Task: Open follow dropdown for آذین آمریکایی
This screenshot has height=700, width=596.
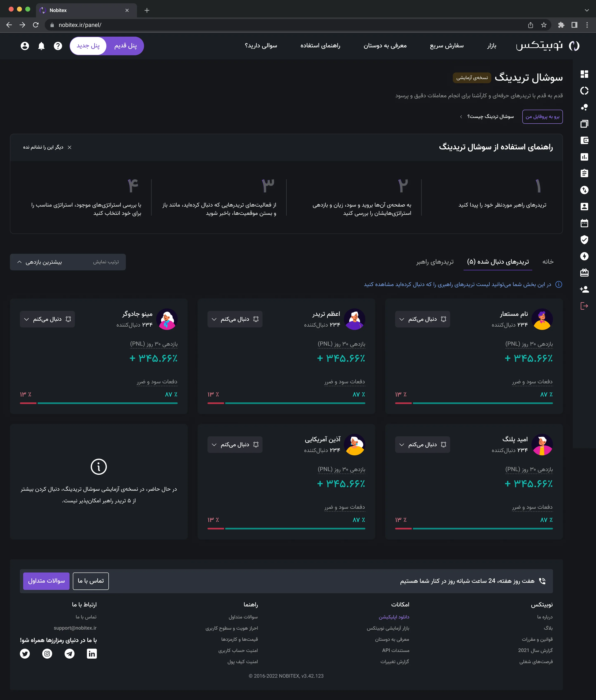Action: point(235,445)
